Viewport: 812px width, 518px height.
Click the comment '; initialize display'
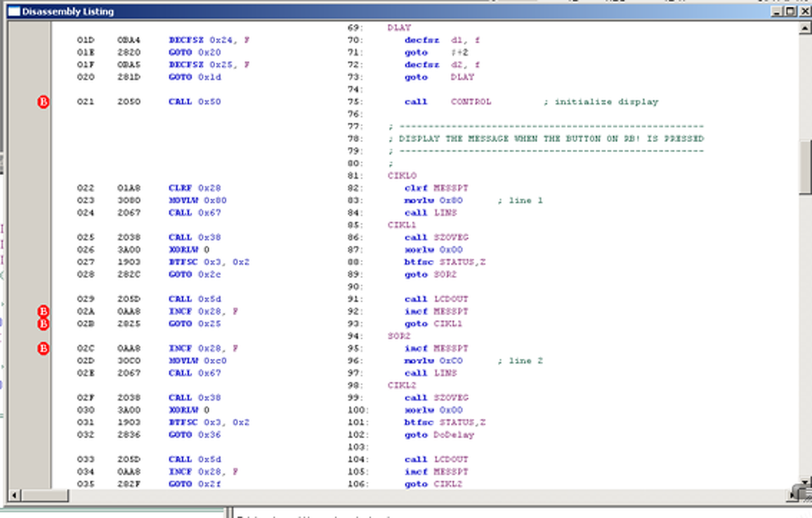(601, 102)
